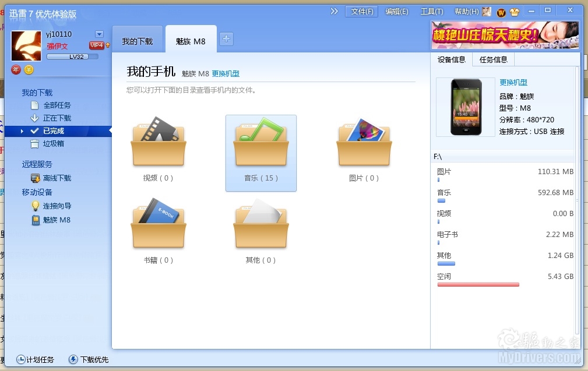The image size is (588, 371).
Task: Click the 强伊文 nickname text
Action: tap(57, 46)
